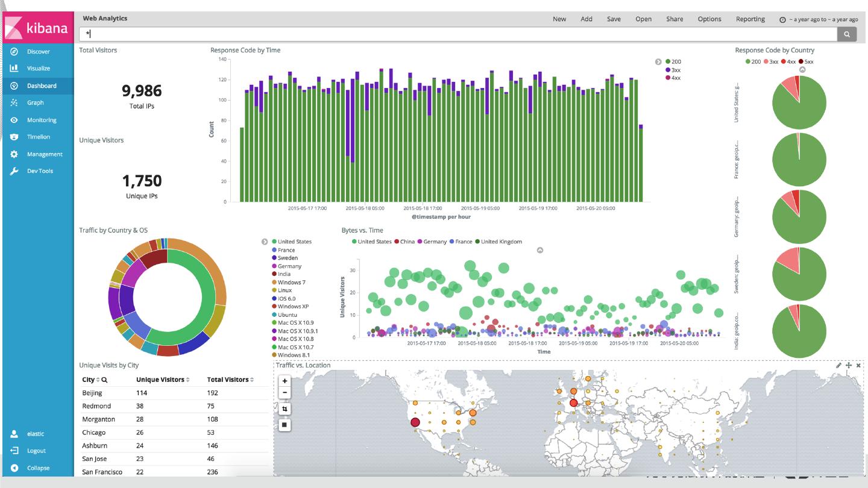Image resolution: width=868 pixels, height=488 pixels.
Task: Collapse the Response Code by Time legend arrow
Action: [658, 61]
